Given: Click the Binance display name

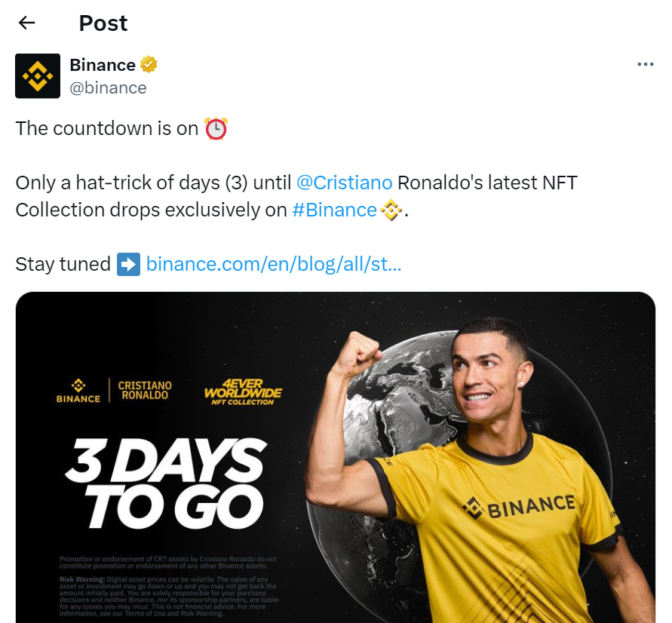Looking at the screenshot, I should pyautogui.click(x=100, y=65).
